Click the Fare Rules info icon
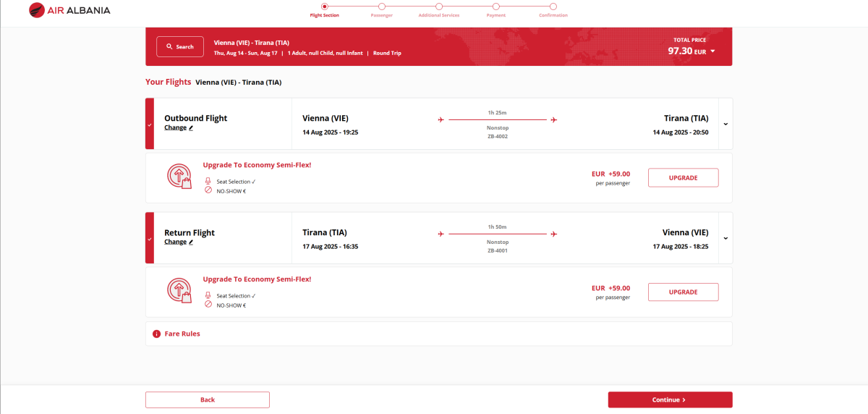 (x=156, y=334)
